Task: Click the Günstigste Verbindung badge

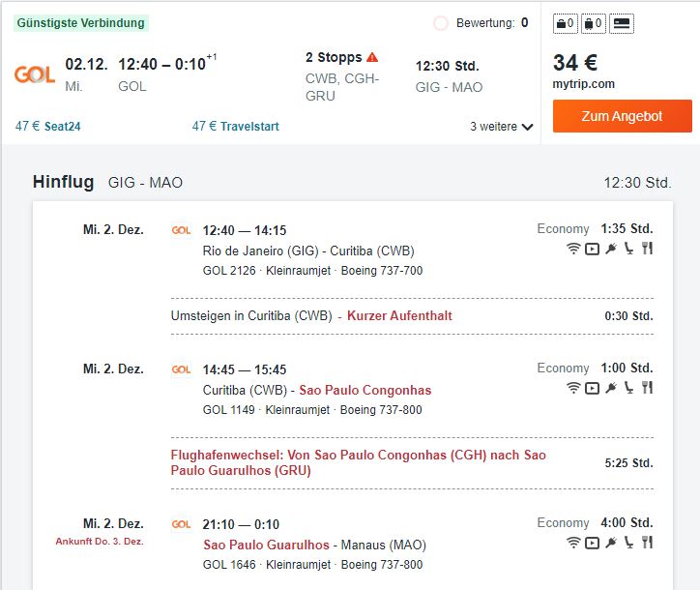Action: [81, 23]
